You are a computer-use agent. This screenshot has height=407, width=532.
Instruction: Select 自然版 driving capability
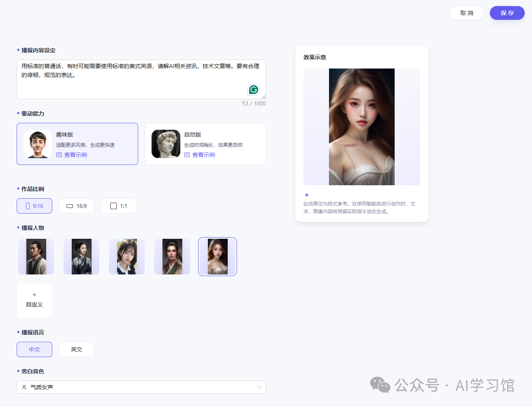(x=205, y=144)
